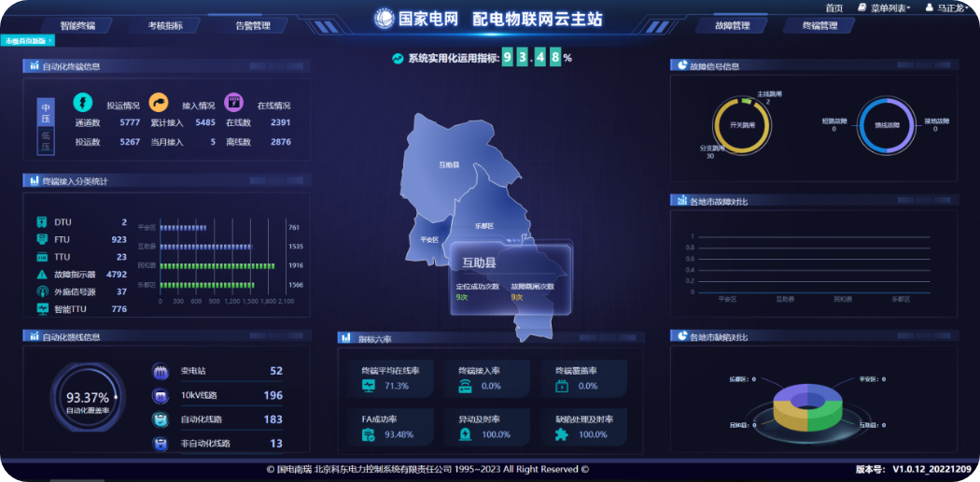Open the 故障管理 navigation tab
The image size is (980, 482).
731,25
